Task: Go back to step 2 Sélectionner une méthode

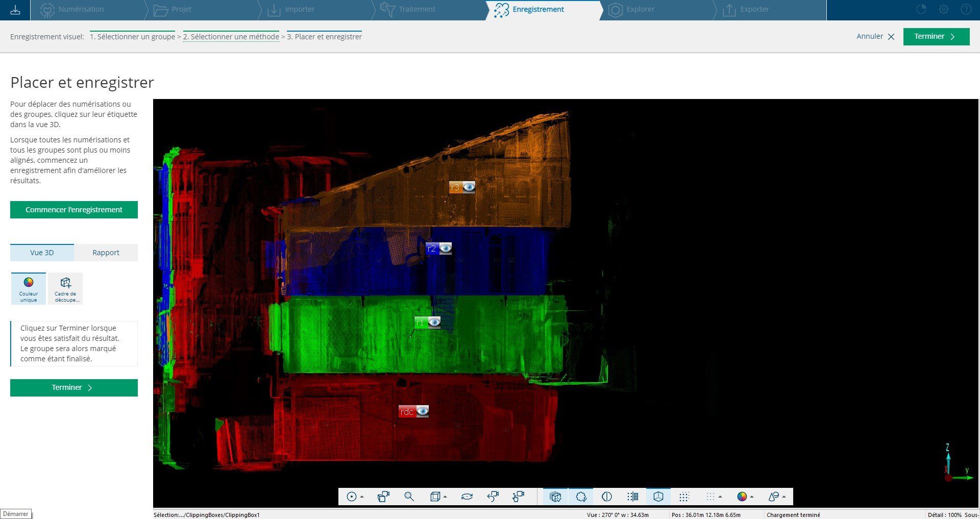Action: coord(231,37)
